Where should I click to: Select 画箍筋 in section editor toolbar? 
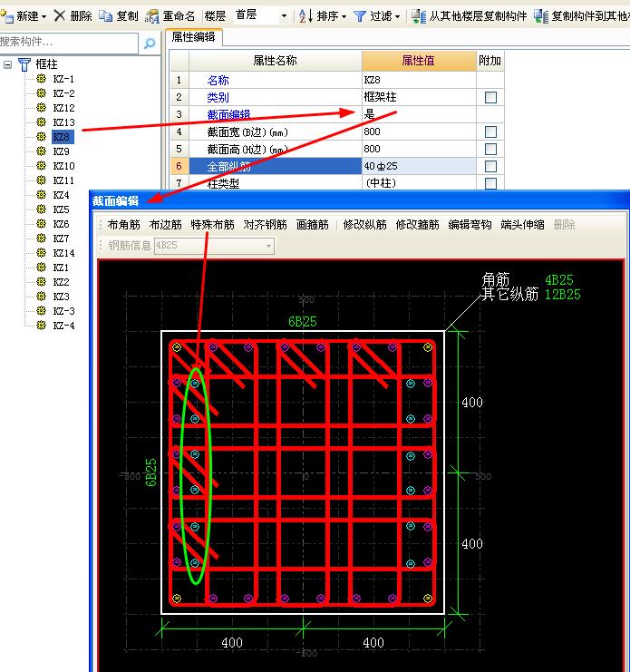pyautogui.click(x=312, y=225)
